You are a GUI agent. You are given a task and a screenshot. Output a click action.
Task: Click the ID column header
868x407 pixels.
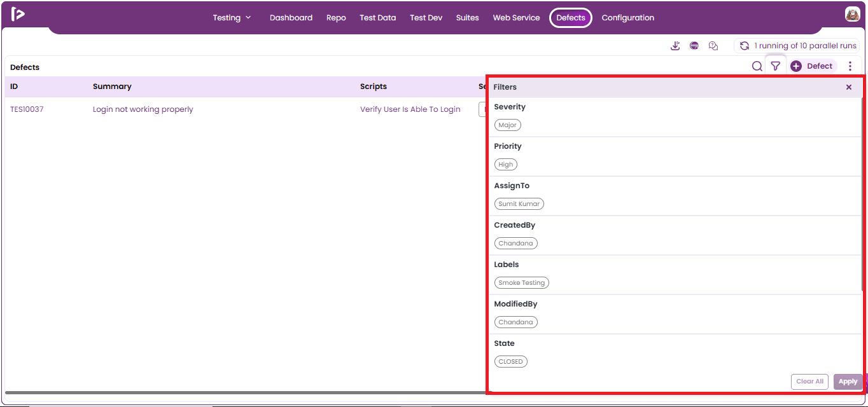14,86
